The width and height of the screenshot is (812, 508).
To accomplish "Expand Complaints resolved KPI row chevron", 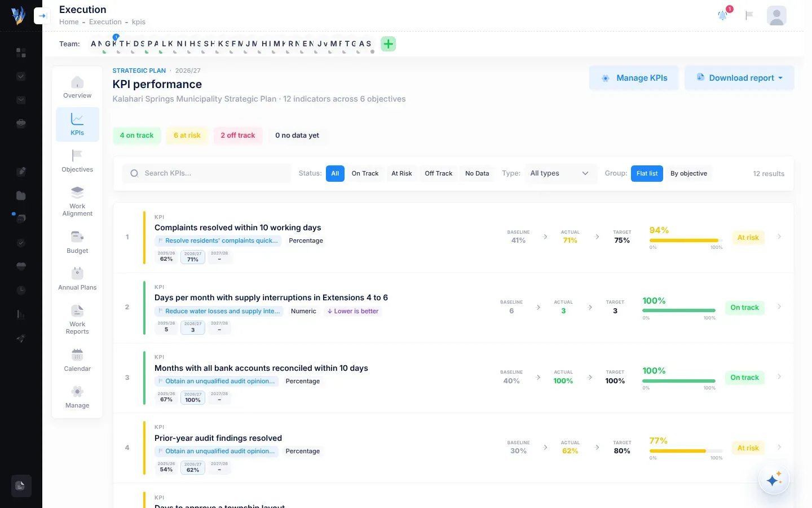I will (x=779, y=237).
